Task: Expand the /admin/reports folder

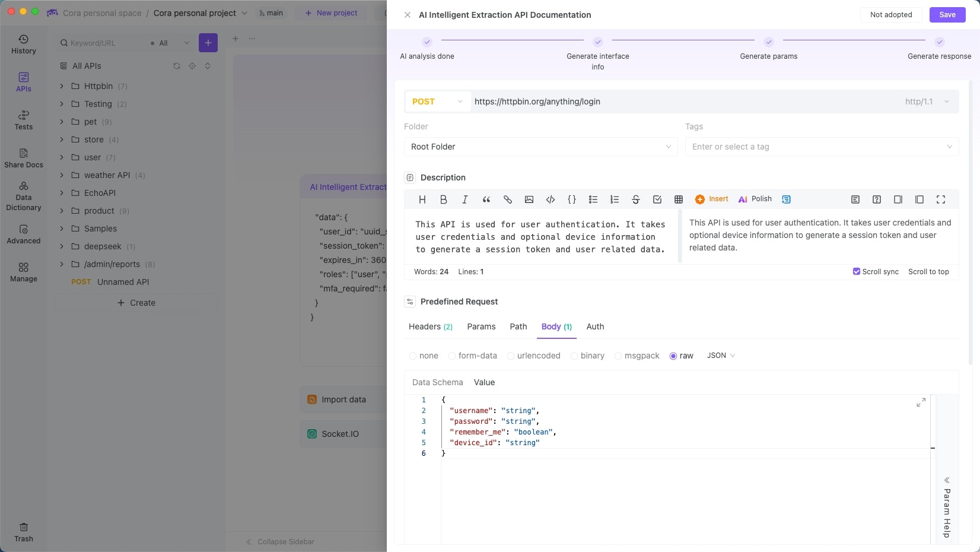Action: (x=62, y=264)
